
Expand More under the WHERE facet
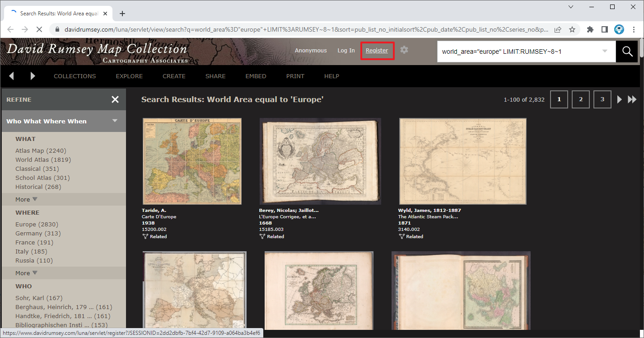[25, 272]
